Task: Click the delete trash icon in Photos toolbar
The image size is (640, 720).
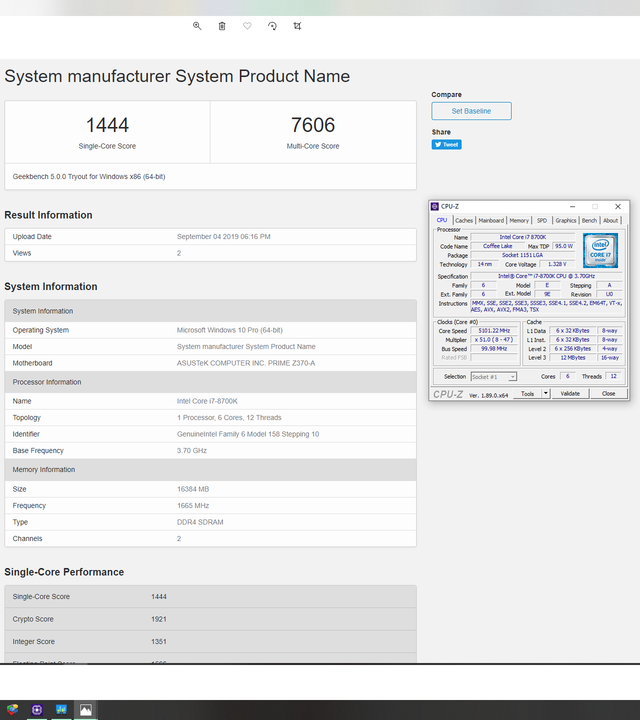Action: 222,26
